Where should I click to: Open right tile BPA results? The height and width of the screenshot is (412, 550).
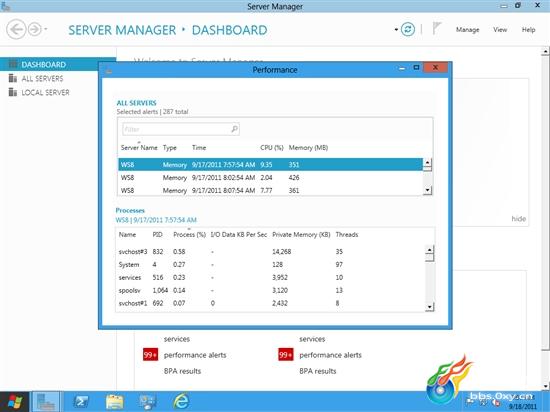pos(318,371)
